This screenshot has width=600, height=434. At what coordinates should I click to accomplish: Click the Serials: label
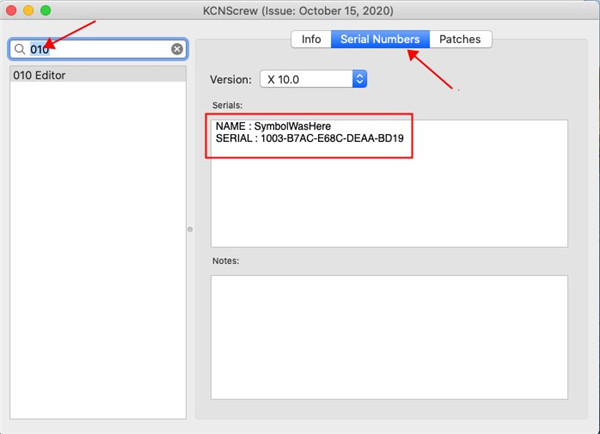tap(227, 105)
